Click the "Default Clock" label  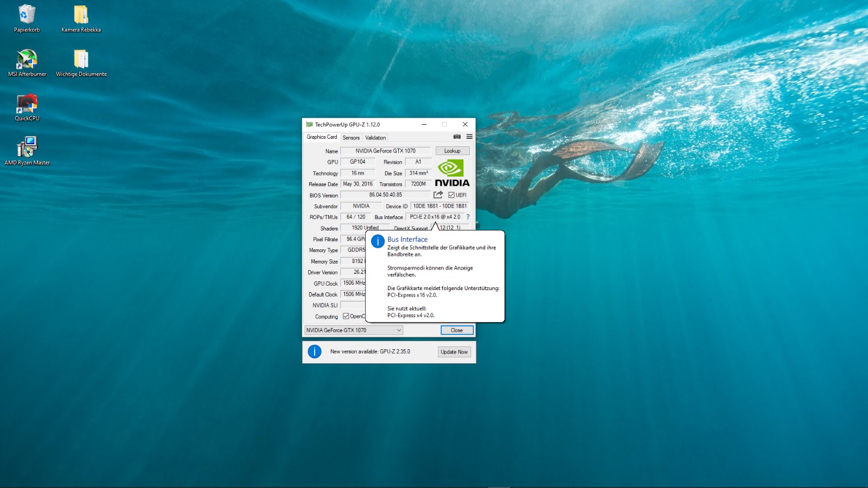[323, 294]
